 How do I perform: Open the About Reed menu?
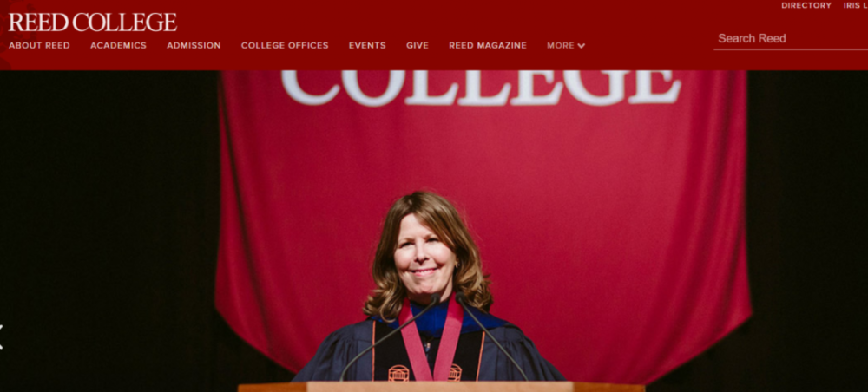tap(39, 46)
